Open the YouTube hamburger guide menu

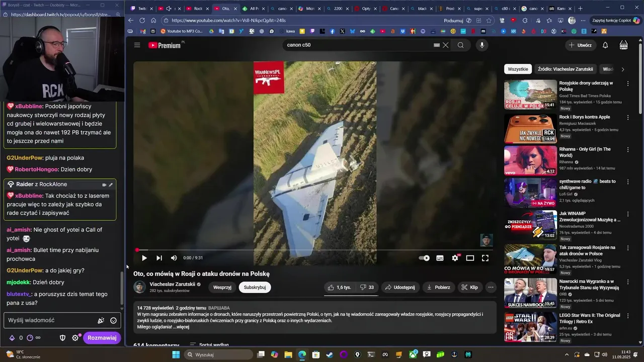click(x=137, y=45)
